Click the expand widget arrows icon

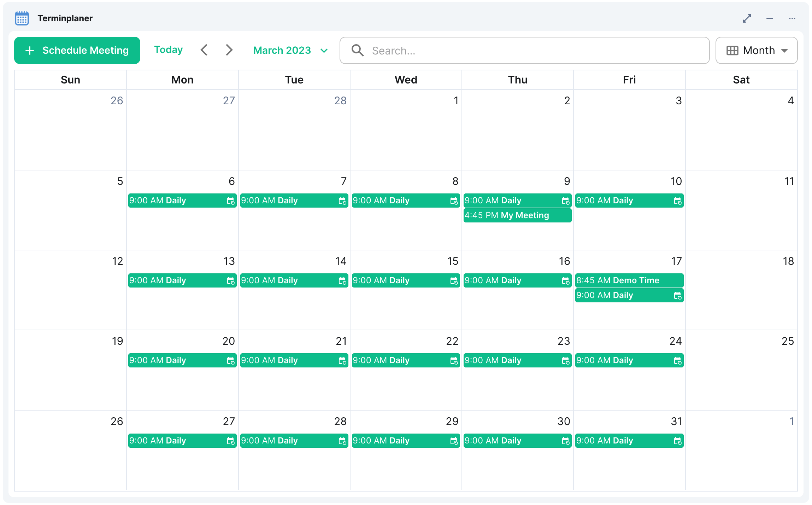[747, 18]
